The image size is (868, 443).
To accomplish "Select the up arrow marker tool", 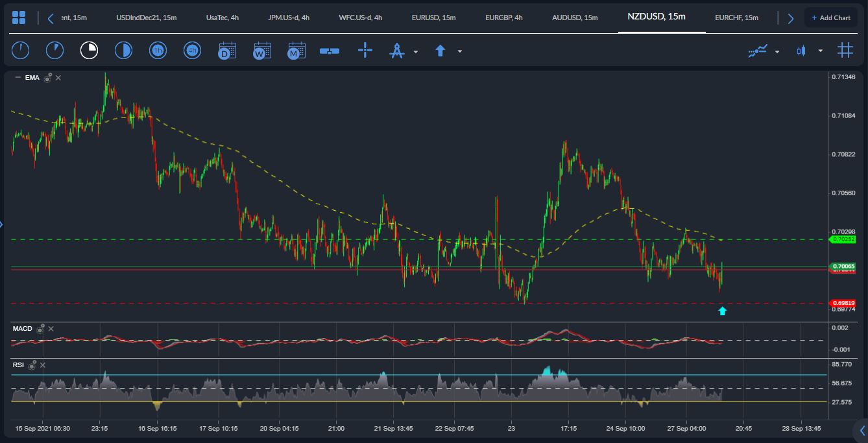I will 440,50.
